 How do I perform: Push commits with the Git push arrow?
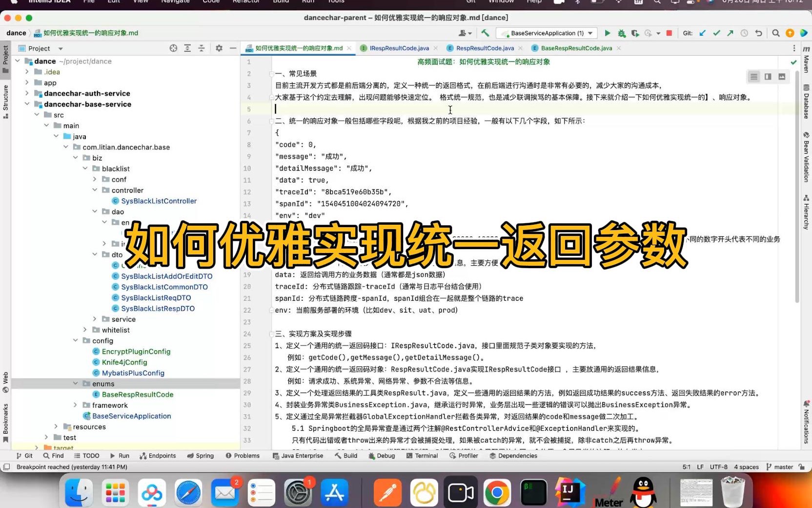tap(730, 33)
